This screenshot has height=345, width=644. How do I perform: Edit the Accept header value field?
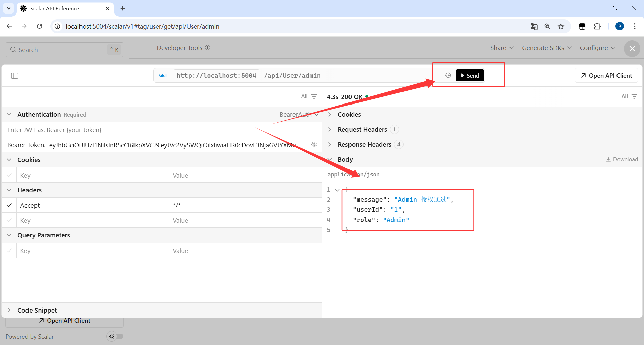(x=245, y=205)
